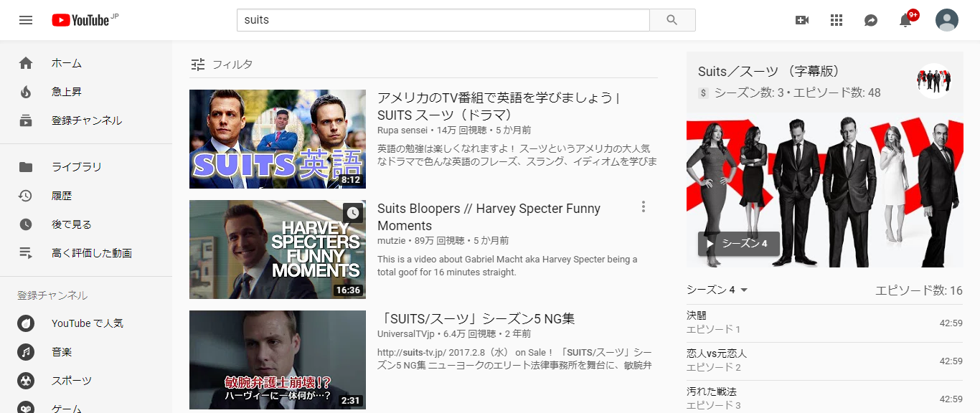Click the filter sliders icon

[198, 65]
